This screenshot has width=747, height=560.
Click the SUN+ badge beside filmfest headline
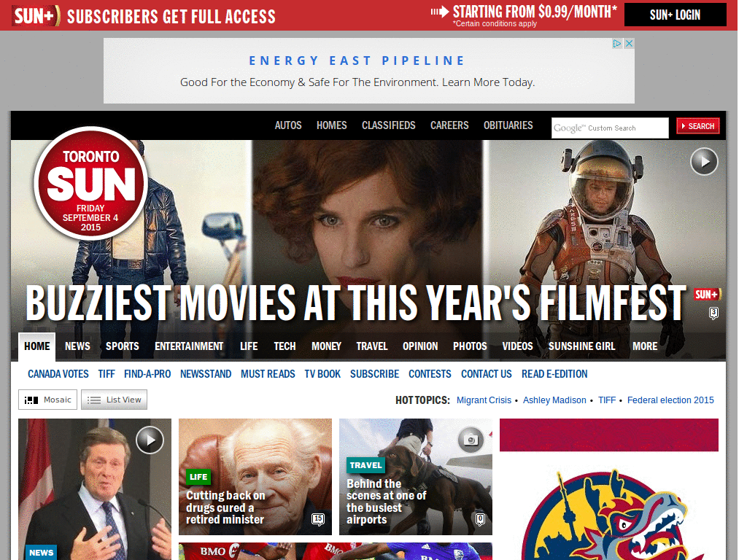pyautogui.click(x=707, y=295)
